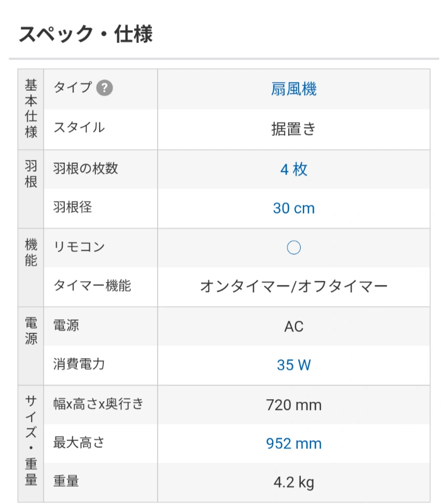This screenshot has width=448, height=504.
Task: Follow the 4 枚 blade count link
Action: point(293,169)
